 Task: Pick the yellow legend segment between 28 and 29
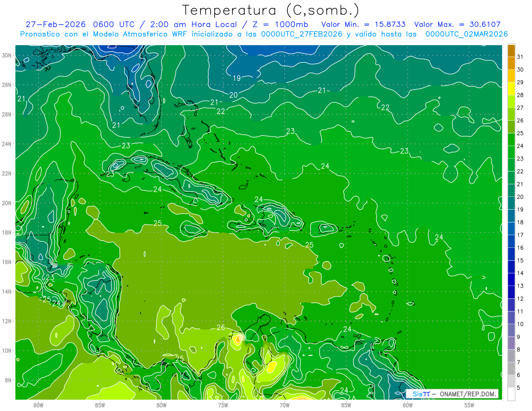511,89
